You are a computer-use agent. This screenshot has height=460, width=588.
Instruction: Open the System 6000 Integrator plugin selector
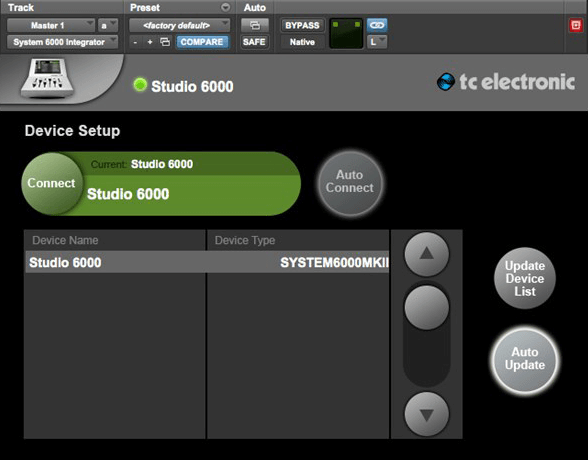click(62, 42)
